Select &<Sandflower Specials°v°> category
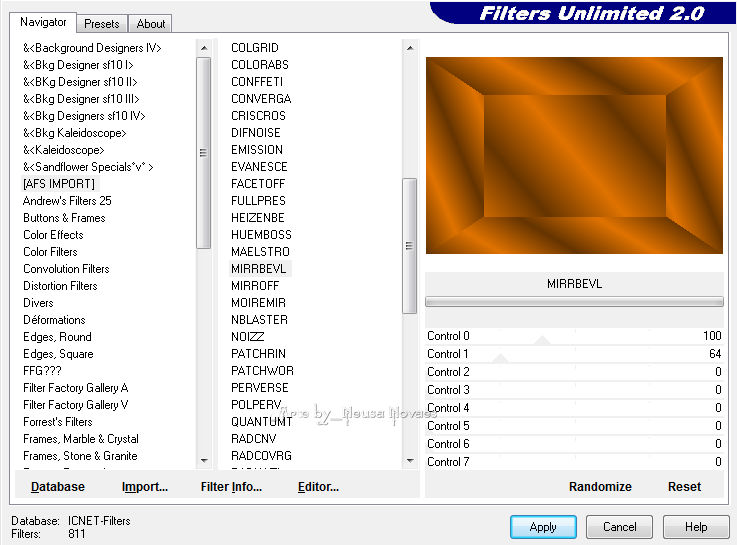The height and width of the screenshot is (545, 737). pyautogui.click(x=88, y=167)
